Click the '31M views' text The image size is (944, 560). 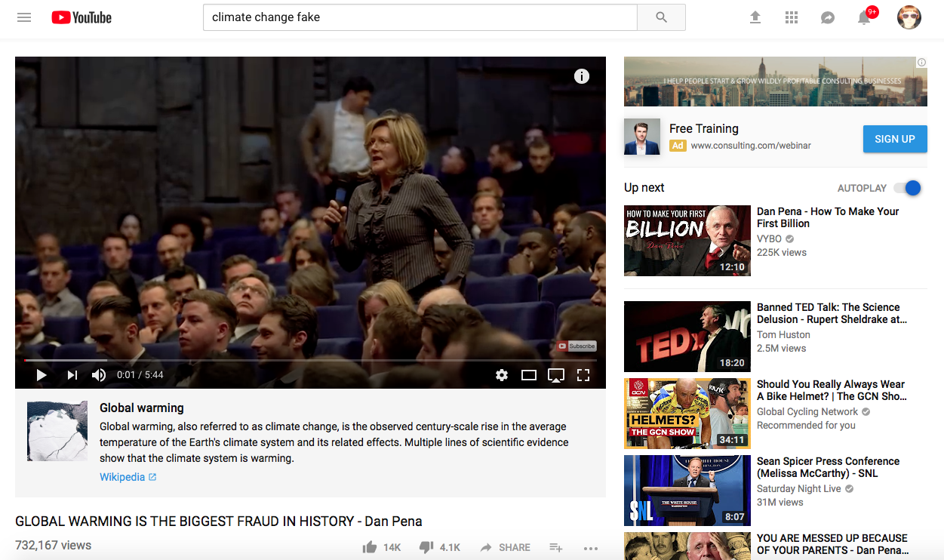[780, 502]
